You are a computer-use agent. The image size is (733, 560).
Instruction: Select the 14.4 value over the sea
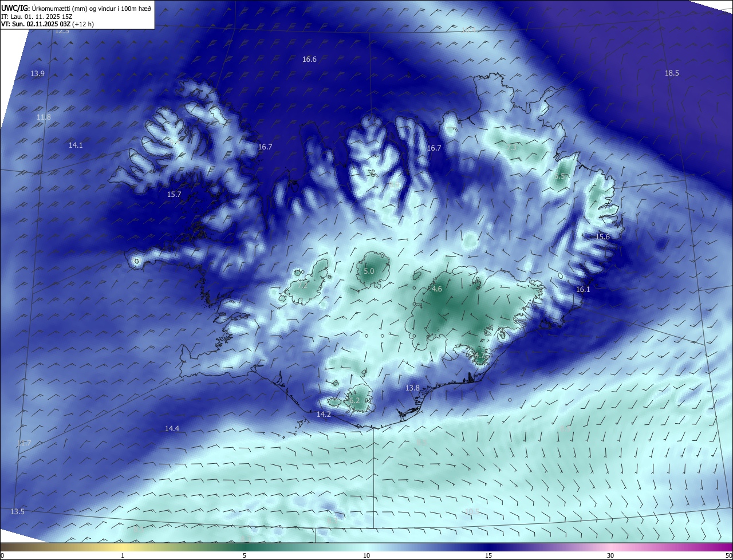click(x=172, y=429)
